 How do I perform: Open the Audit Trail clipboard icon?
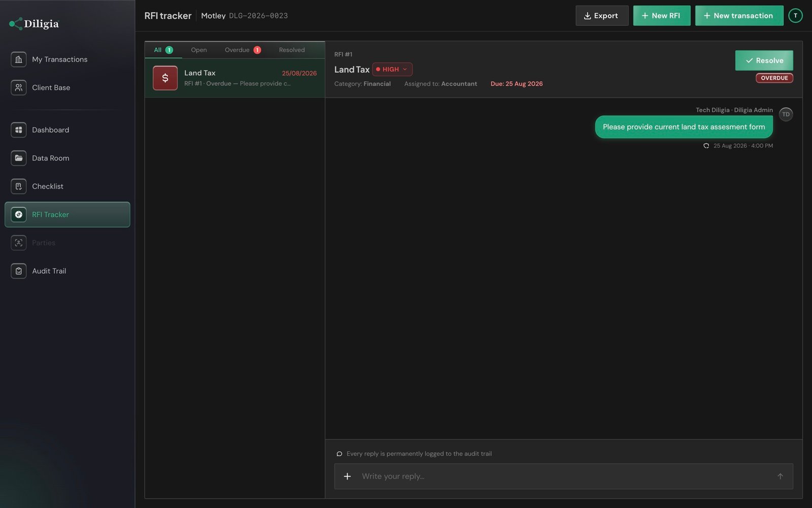pos(19,271)
